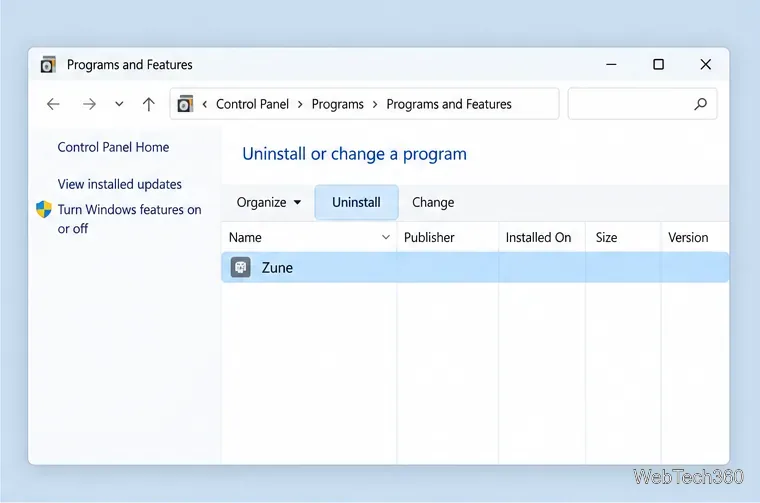Open Programs in the breadcrumb
The image size is (760, 503).
[337, 104]
